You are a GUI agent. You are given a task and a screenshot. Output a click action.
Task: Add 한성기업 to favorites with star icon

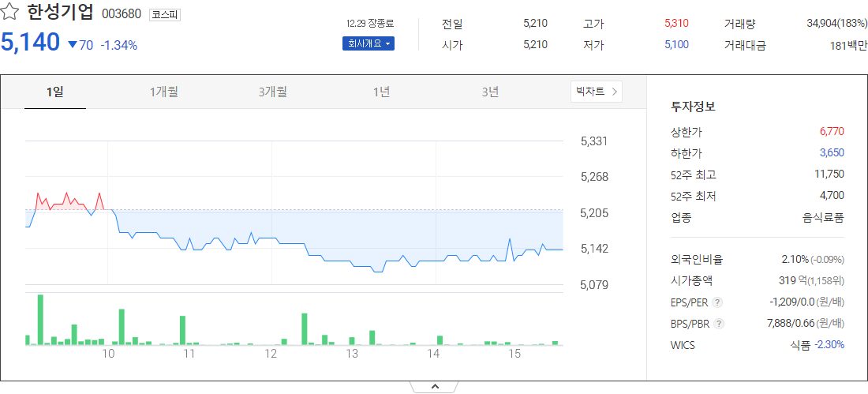[x=10, y=13]
